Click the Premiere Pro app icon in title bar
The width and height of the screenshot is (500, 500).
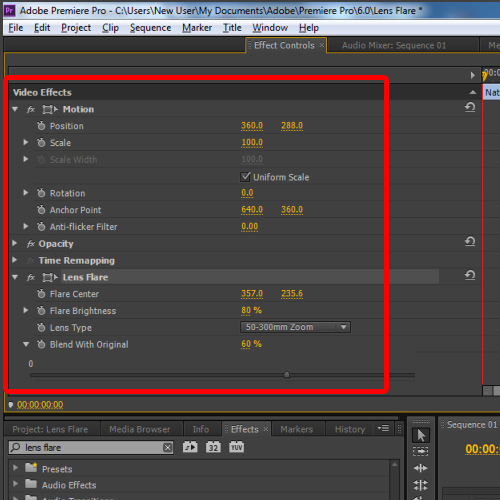[x=10, y=11]
